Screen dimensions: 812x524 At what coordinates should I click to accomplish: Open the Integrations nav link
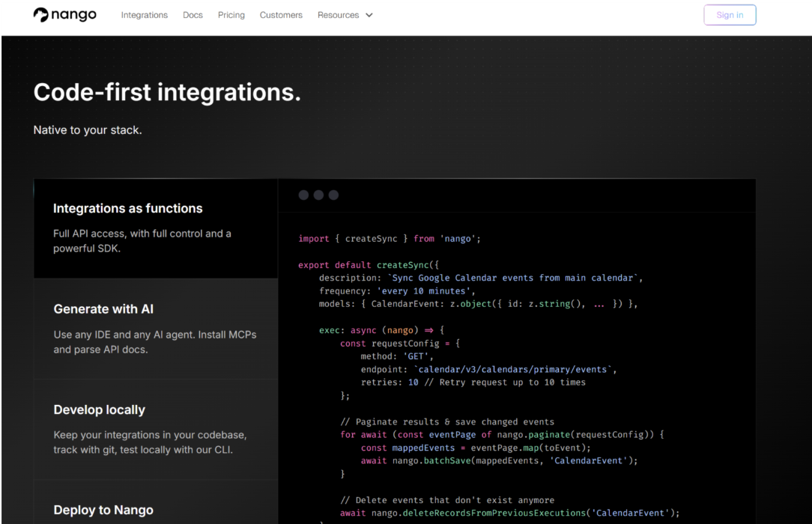[x=144, y=15]
